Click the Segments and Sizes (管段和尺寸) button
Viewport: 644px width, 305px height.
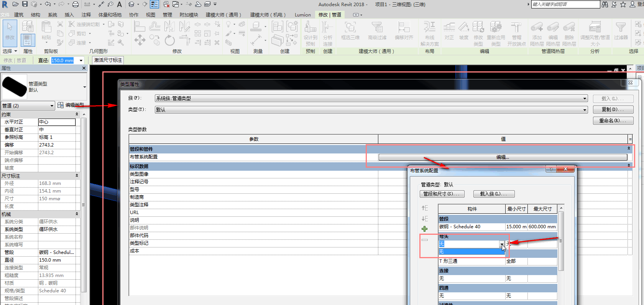[442, 194]
